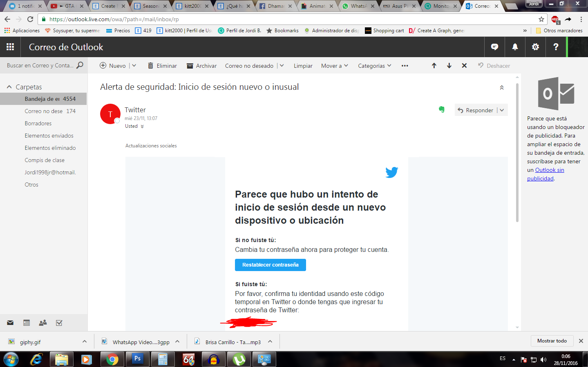Screen dimensions: 588x367
Task: Click the Twitter sender avatar
Action: pyautogui.click(x=110, y=114)
